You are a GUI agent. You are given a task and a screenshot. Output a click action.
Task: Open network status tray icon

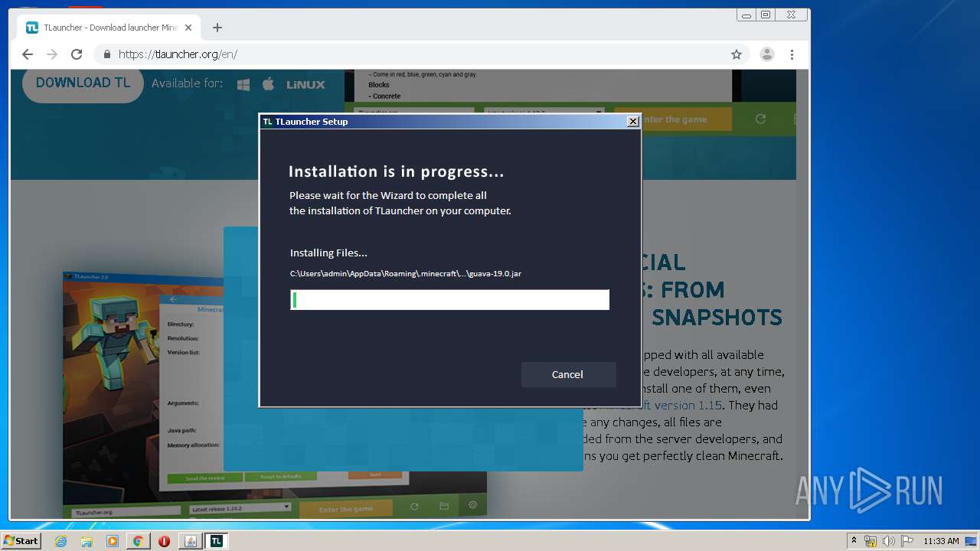pyautogui.click(x=871, y=541)
